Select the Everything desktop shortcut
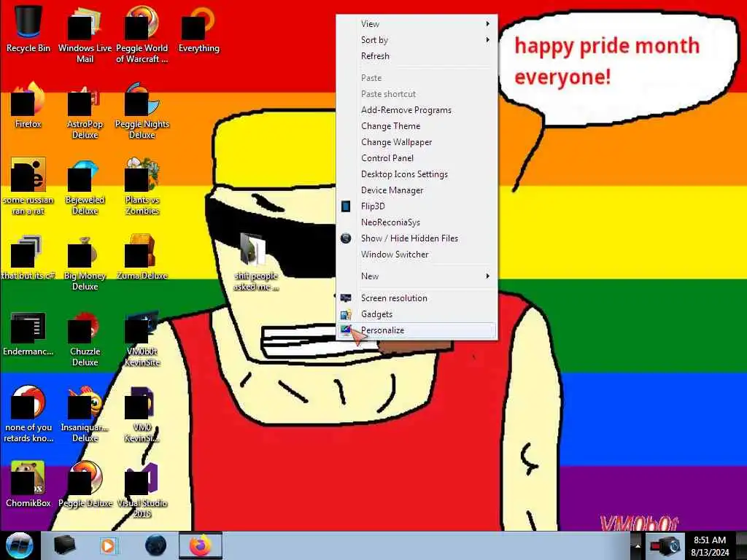Viewport: 747px width, 560px height. (x=198, y=28)
